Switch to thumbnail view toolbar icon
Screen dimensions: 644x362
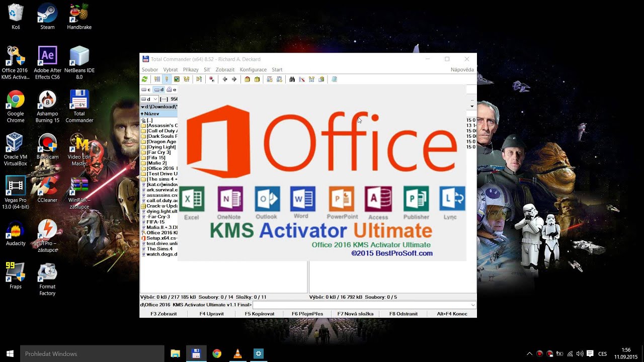[177, 79]
